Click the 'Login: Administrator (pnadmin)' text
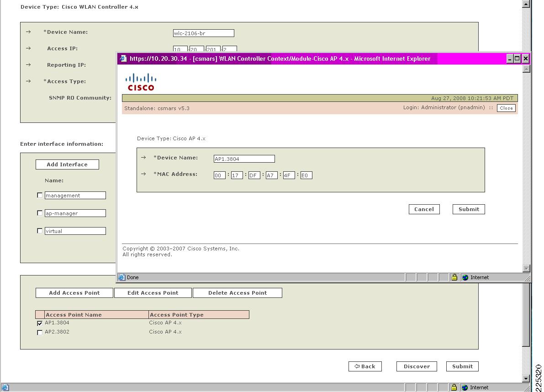 pos(444,107)
